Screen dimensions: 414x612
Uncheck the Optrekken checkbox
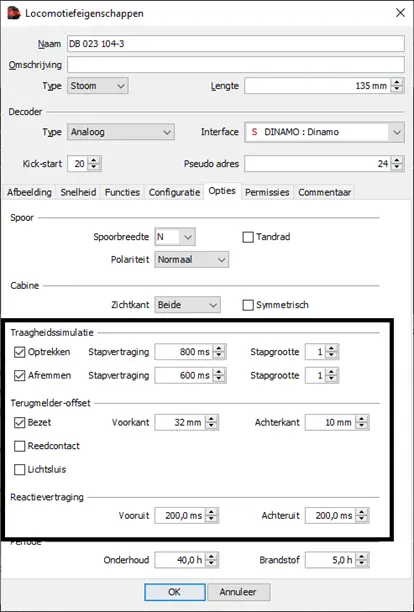click(20, 352)
